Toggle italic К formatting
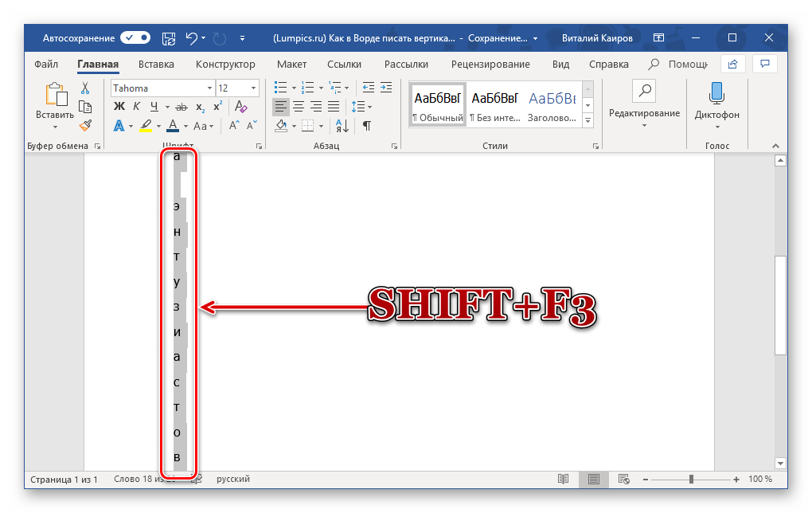Image resolution: width=812 pixels, height=513 pixels. (136, 107)
